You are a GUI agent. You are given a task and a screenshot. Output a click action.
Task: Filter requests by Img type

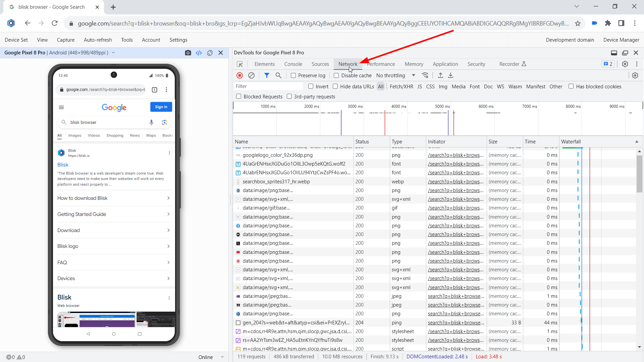tap(443, 86)
